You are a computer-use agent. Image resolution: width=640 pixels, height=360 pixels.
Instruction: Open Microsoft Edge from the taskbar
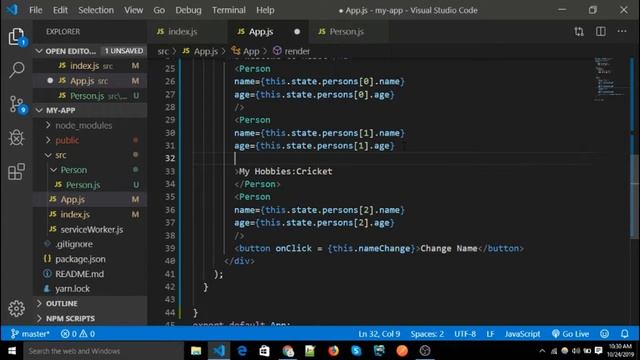(242, 351)
